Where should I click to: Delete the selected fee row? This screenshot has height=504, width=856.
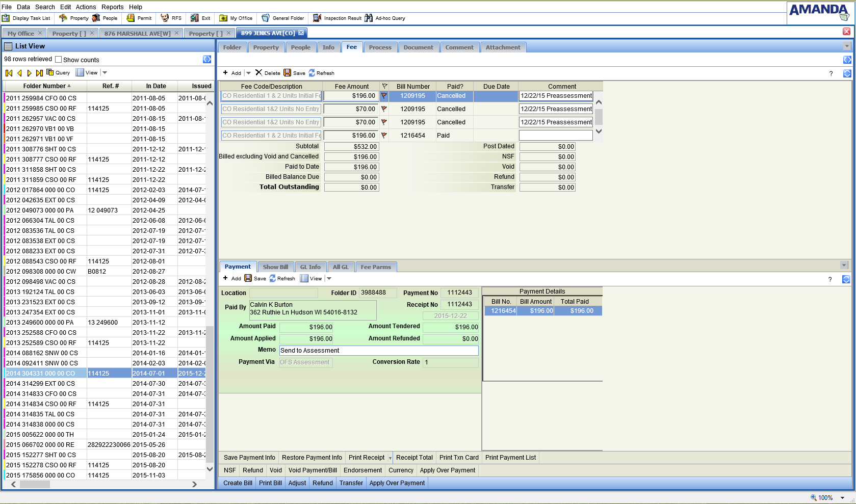[x=268, y=73]
